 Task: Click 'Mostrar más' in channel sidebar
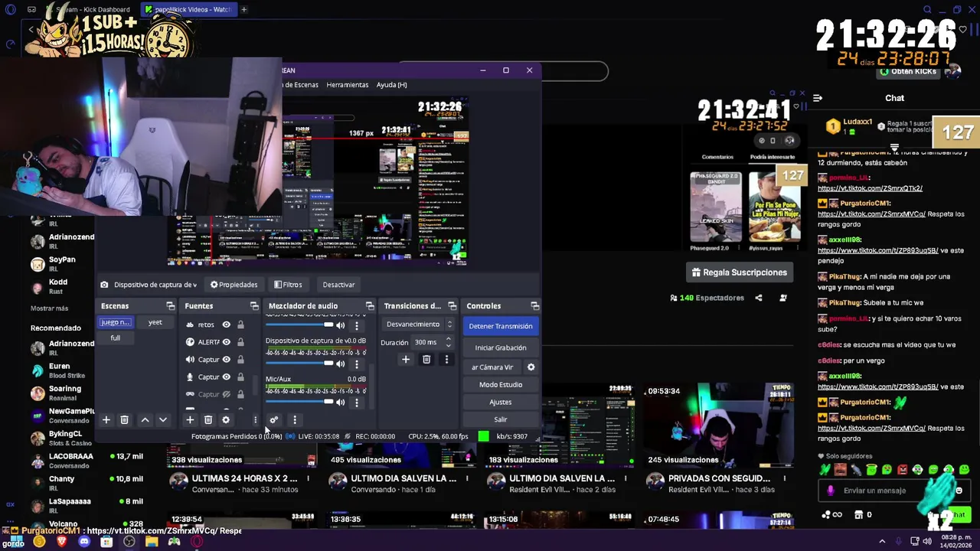click(x=49, y=308)
